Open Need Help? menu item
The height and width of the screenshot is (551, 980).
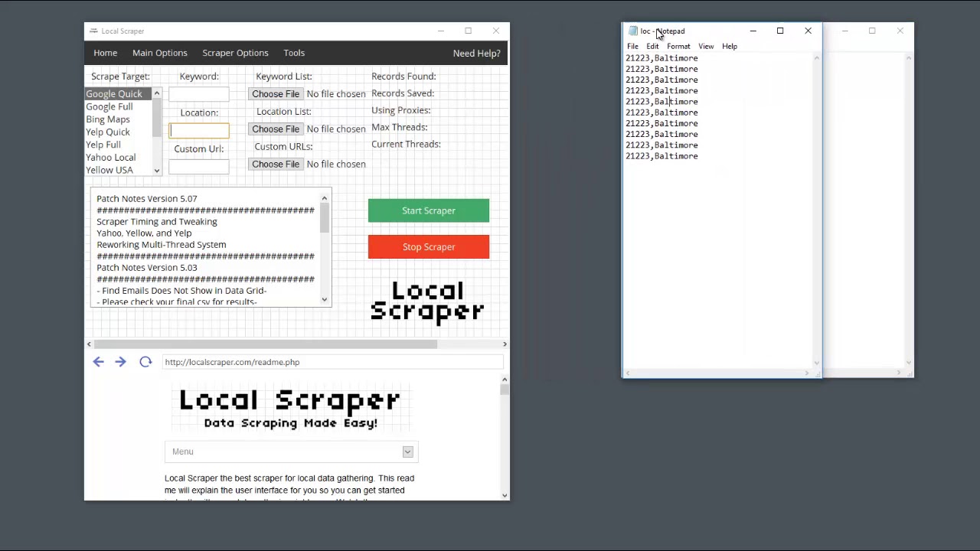(x=476, y=54)
